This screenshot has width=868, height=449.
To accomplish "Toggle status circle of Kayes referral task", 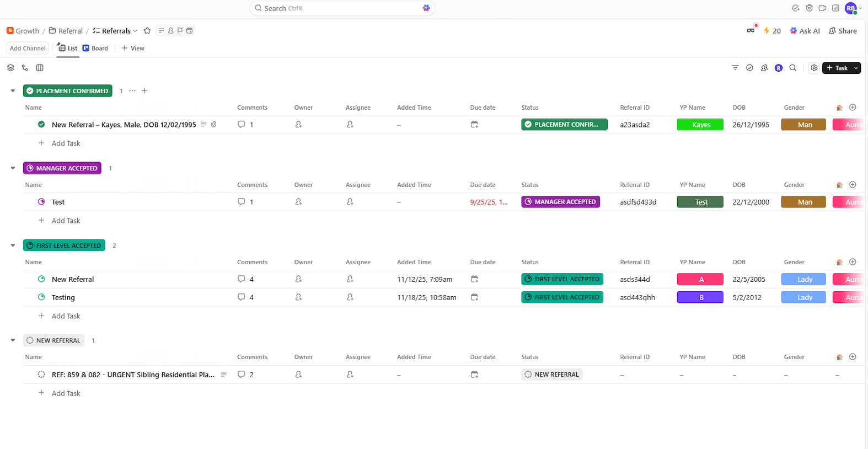I will [41, 125].
